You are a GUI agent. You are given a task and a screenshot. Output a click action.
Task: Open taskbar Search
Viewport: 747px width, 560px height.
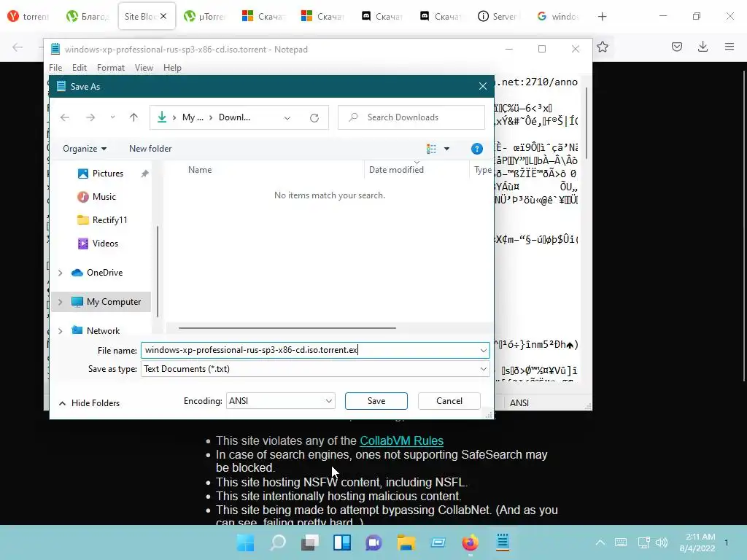[x=278, y=542]
